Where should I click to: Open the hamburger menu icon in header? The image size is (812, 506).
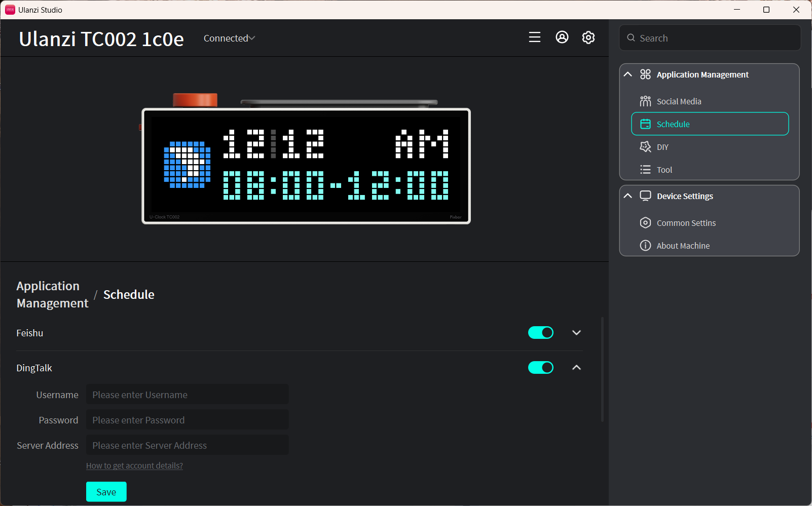pos(534,37)
